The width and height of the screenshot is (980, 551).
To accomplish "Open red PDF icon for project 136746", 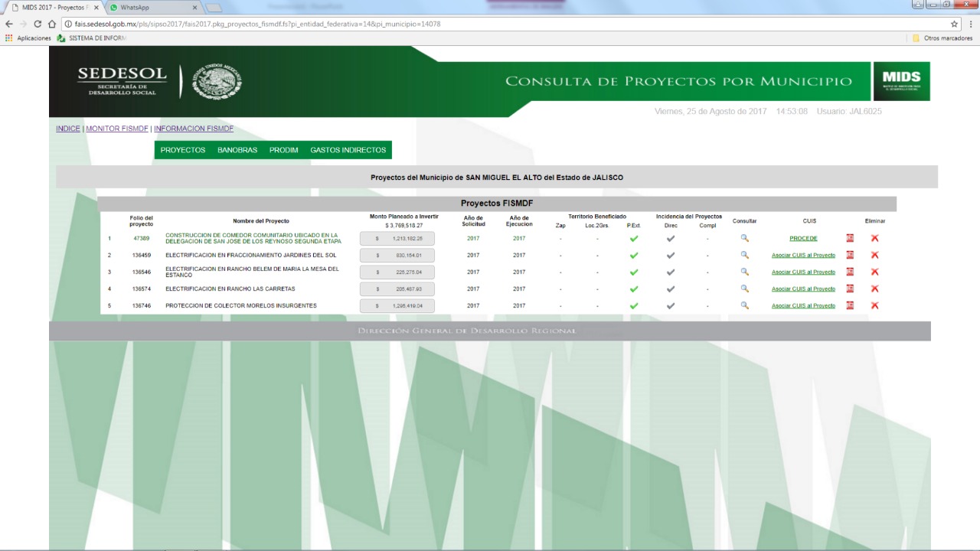I will tap(850, 305).
